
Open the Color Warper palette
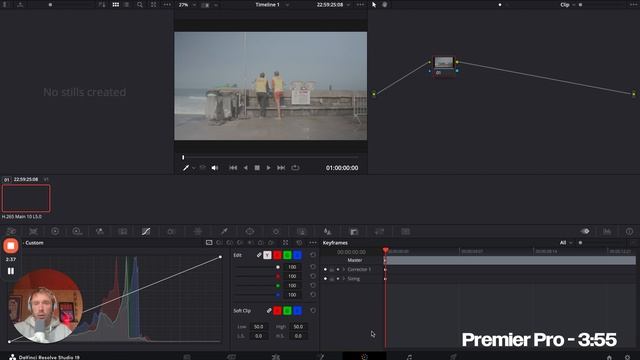[x=171, y=231]
